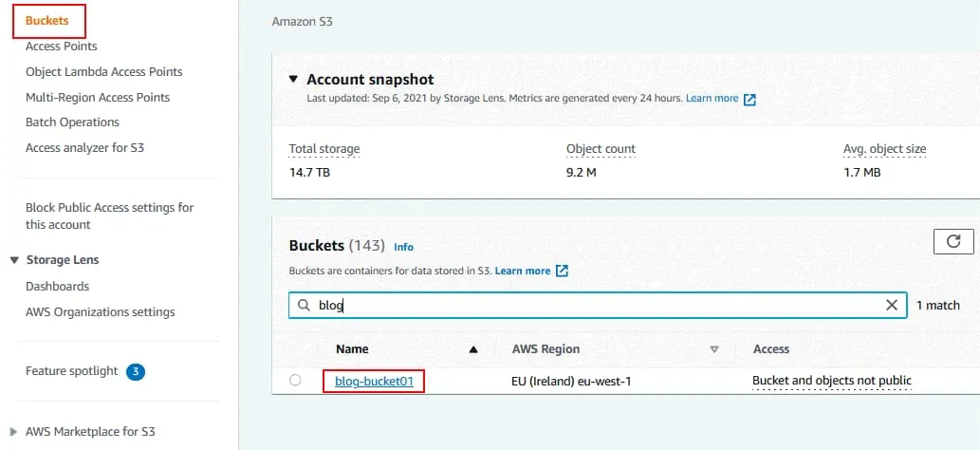Image resolution: width=980 pixels, height=450 pixels.
Task: Go to Batch Operations in sidebar
Action: (72, 122)
